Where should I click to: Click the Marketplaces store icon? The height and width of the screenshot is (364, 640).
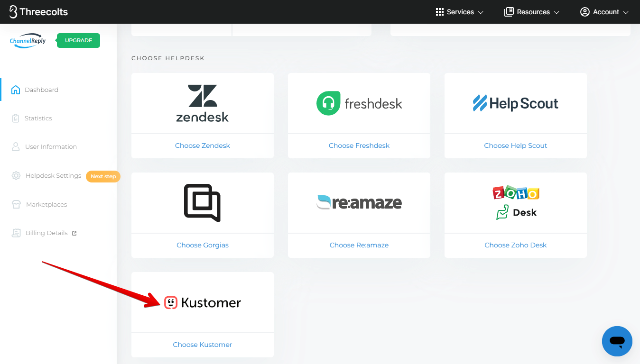click(x=17, y=205)
